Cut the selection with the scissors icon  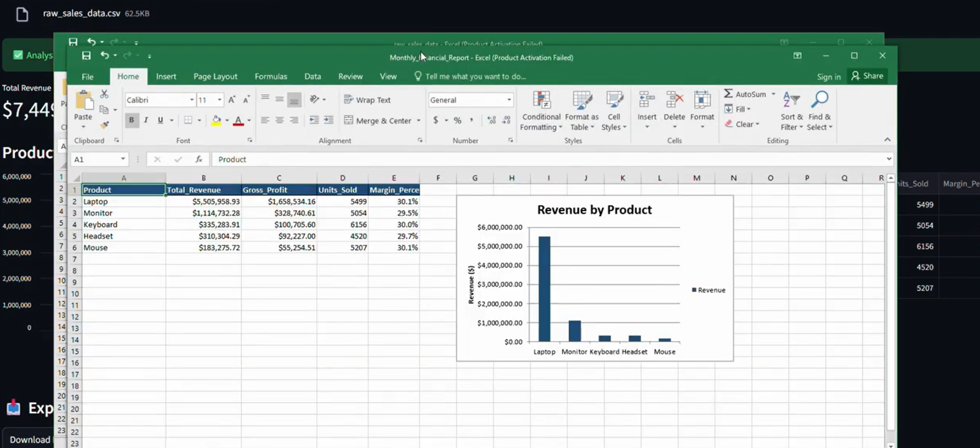point(104,94)
